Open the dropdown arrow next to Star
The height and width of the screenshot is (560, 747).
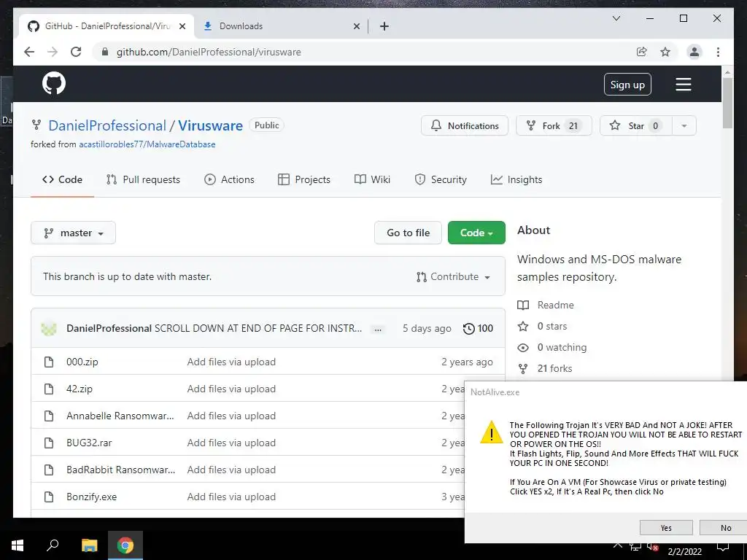pos(684,125)
